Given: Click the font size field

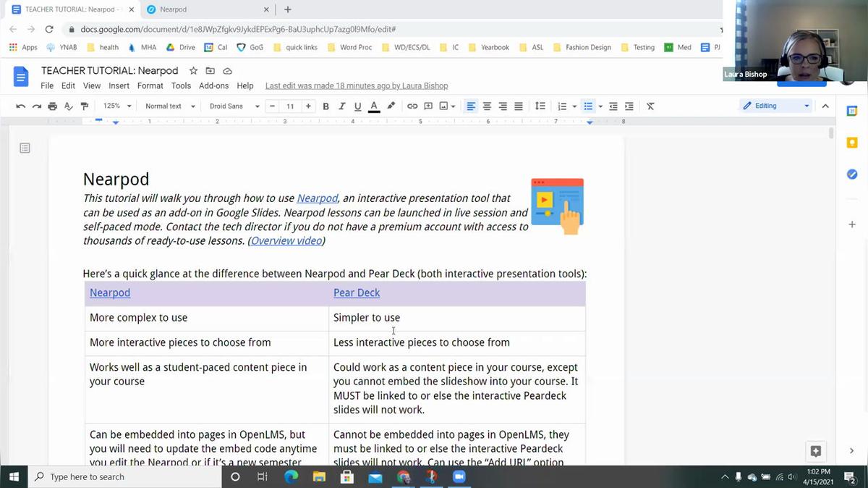Looking at the screenshot, I should coord(290,106).
